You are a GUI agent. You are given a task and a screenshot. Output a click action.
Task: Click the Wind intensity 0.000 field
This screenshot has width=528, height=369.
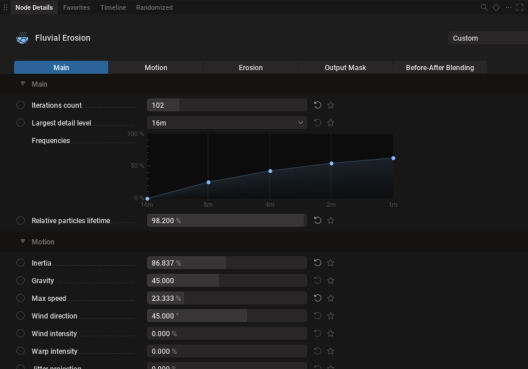point(227,333)
